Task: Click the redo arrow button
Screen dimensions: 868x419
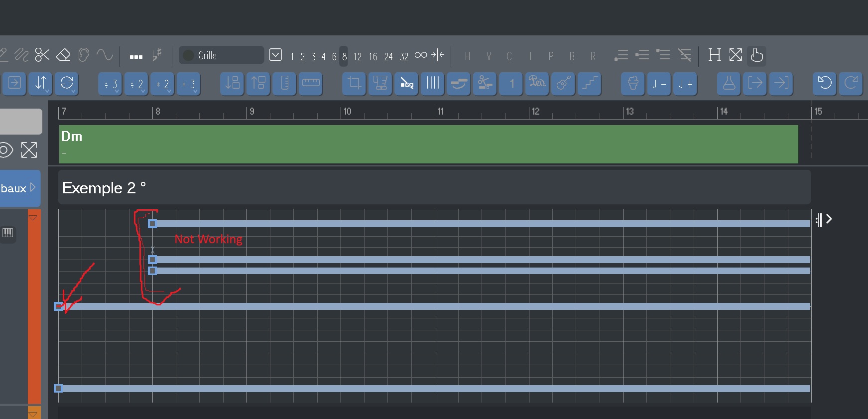Action: (x=851, y=83)
